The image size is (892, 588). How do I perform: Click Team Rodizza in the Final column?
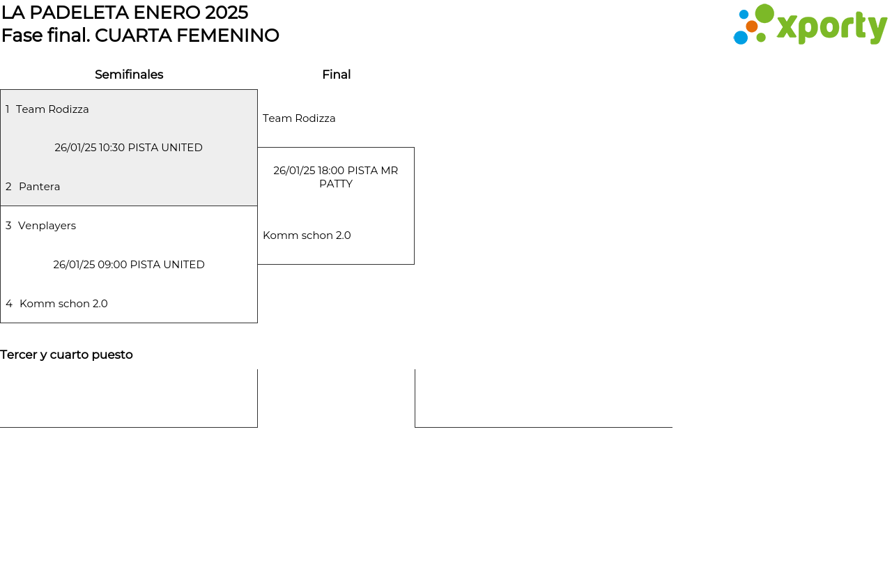pyautogui.click(x=299, y=118)
